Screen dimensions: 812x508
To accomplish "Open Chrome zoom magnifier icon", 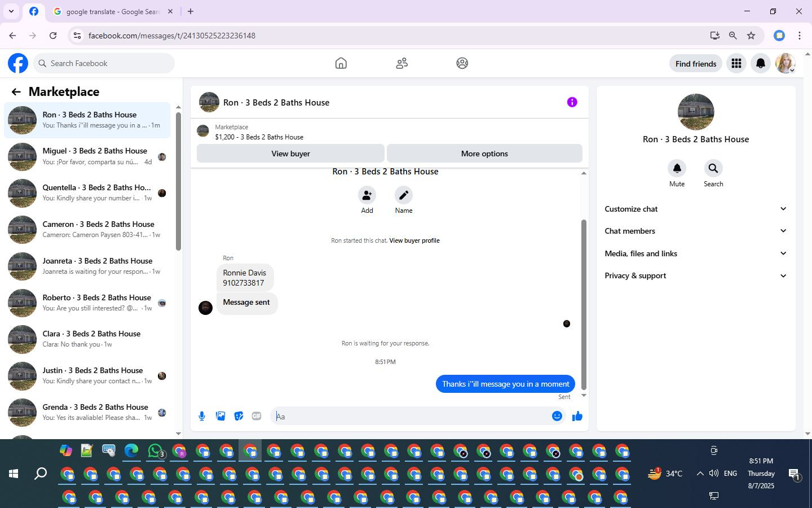I will point(732,36).
